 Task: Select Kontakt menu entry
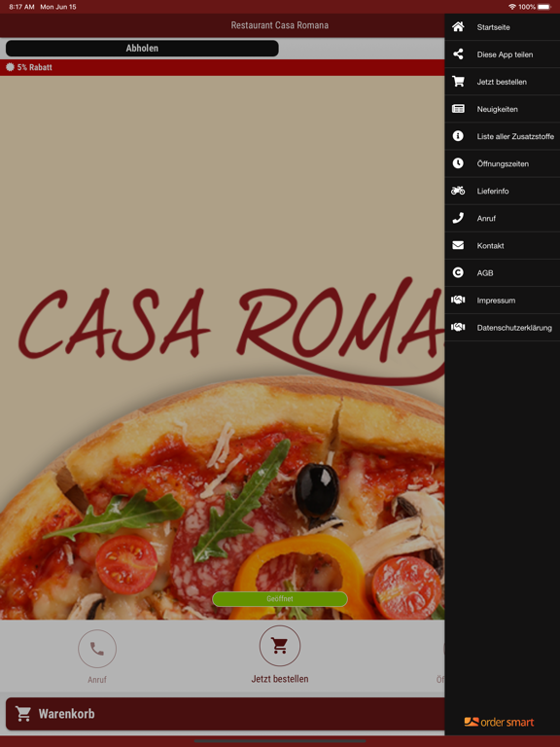click(503, 245)
